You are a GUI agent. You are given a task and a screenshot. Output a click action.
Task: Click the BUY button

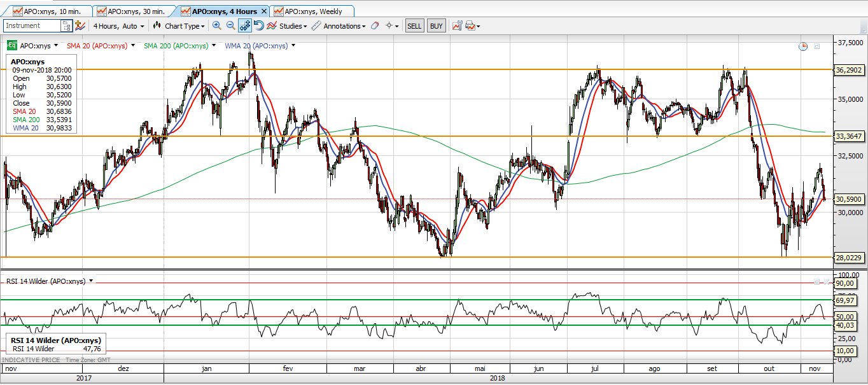[436, 26]
